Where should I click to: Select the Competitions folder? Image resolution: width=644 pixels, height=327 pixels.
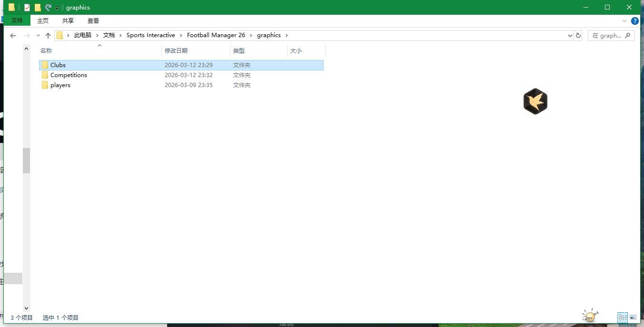69,75
